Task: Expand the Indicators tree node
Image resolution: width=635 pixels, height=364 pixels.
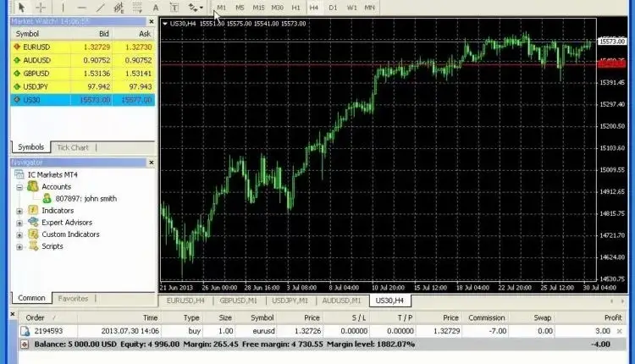Action: click(x=19, y=211)
